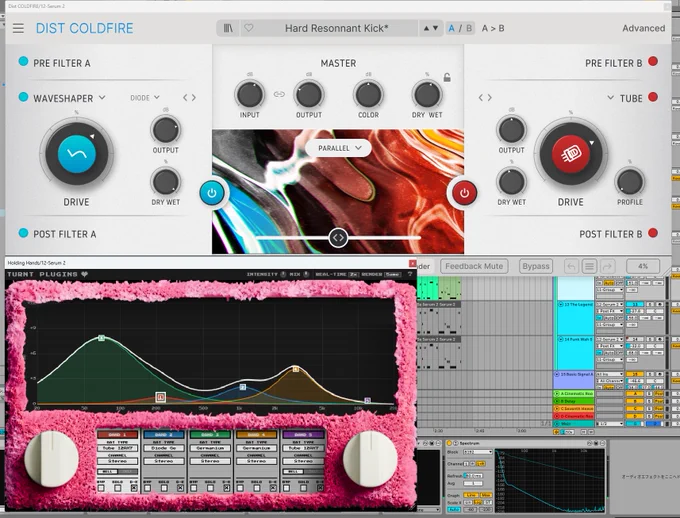
Task: Click the left white knob on Turnt plugin
Action: click(x=52, y=459)
